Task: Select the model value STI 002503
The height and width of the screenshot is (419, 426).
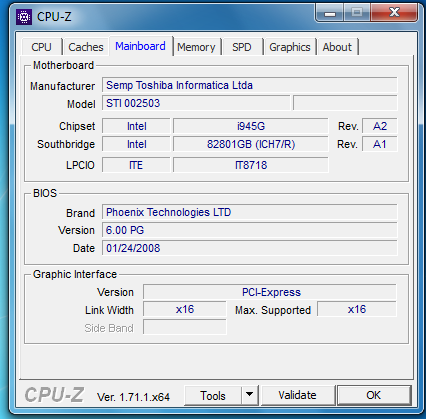Action: 196,103
